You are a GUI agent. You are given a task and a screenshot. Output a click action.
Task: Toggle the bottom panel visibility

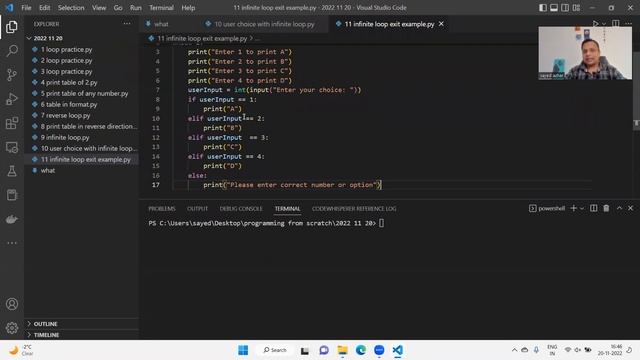(x=554, y=8)
